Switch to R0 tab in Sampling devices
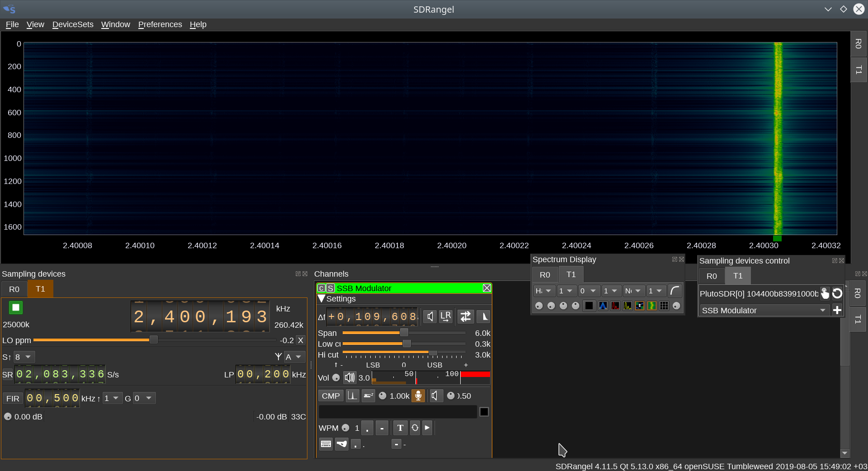868x471 pixels. pos(14,289)
